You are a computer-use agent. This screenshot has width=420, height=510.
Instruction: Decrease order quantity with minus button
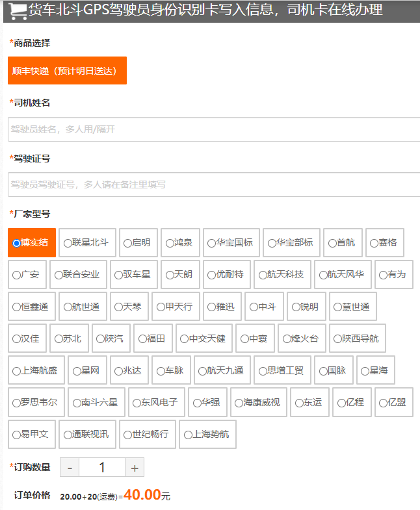[x=70, y=468]
